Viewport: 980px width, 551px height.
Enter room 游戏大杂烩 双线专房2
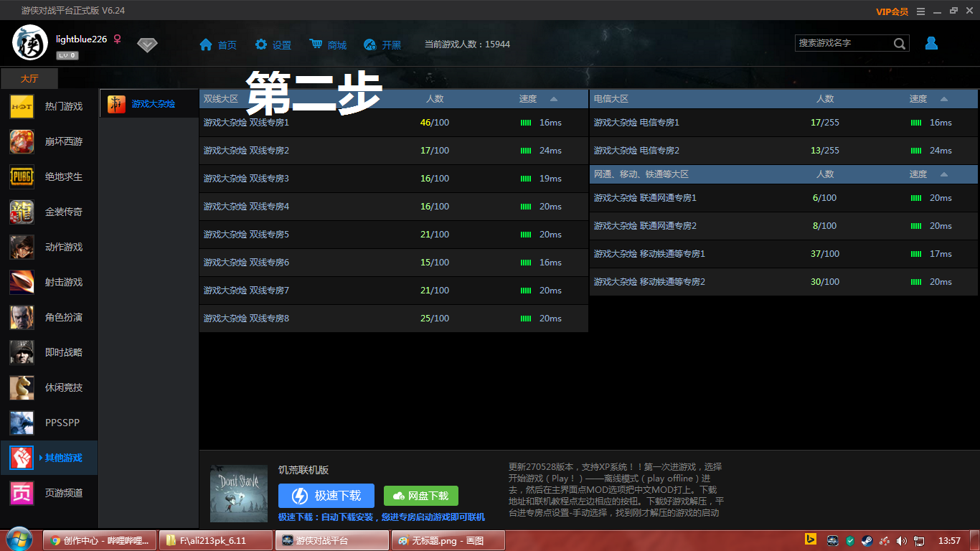point(394,151)
